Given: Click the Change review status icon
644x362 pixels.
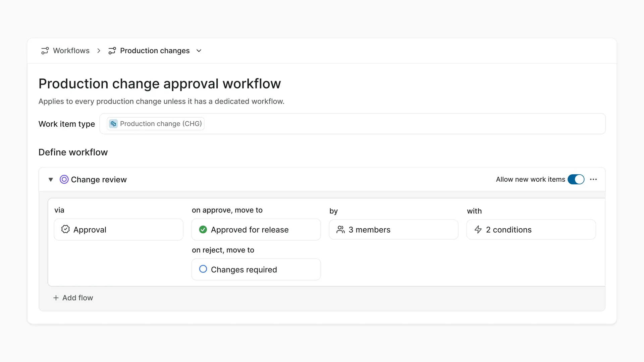Looking at the screenshot, I should [x=64, y=179].
